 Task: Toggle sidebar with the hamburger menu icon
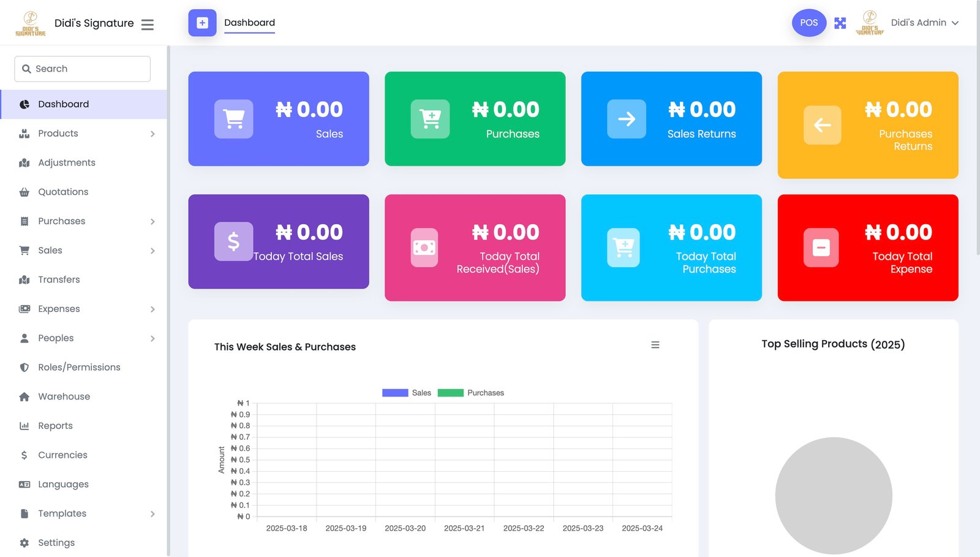pos(147,25)
